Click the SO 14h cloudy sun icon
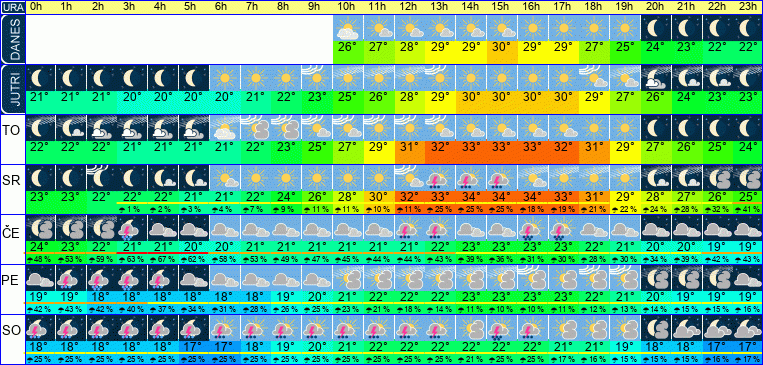The height and width of the screenshot is (365, 763). point(472,328)
